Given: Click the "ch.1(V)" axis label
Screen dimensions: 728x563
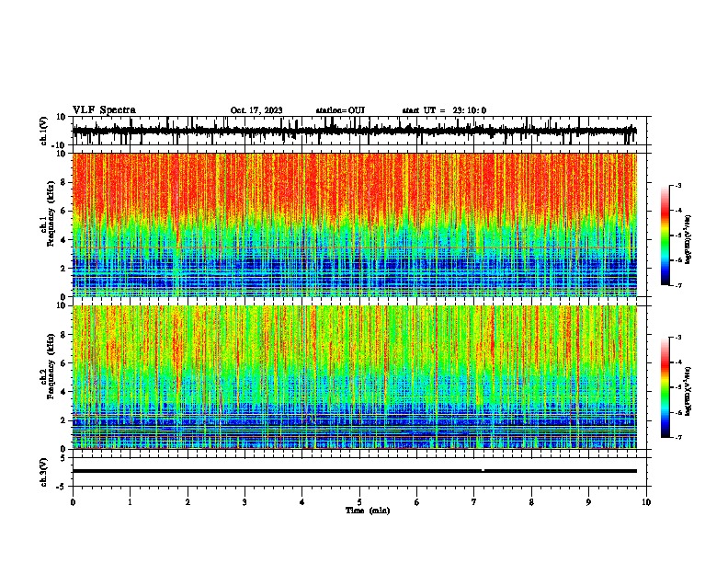Looking at the screenshot, I should pyautogui.click(x=44, y=131).
